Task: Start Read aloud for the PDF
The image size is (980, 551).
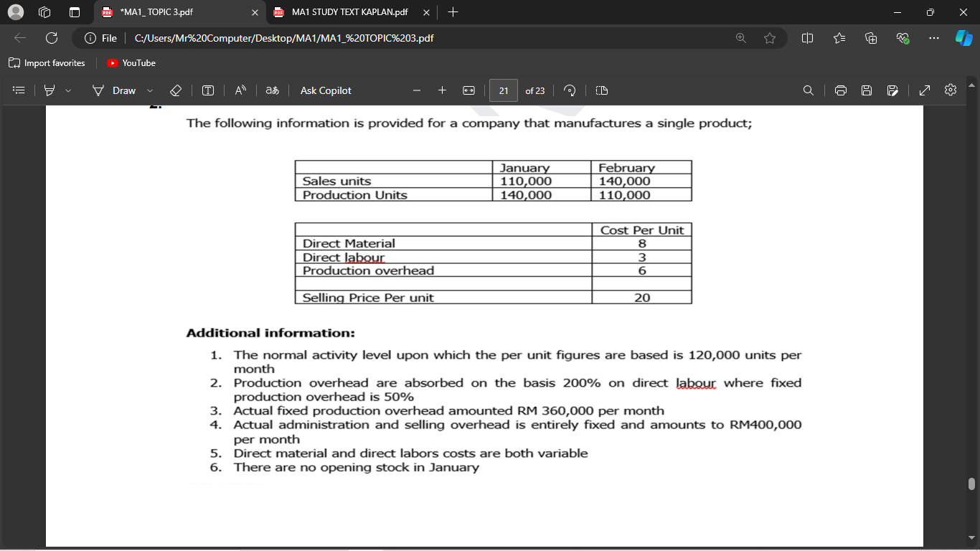Action: click(x=241, y=90)
